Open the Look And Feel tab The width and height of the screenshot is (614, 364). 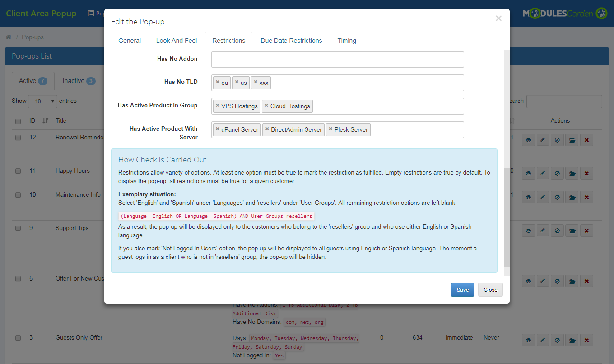pos(177,41)
